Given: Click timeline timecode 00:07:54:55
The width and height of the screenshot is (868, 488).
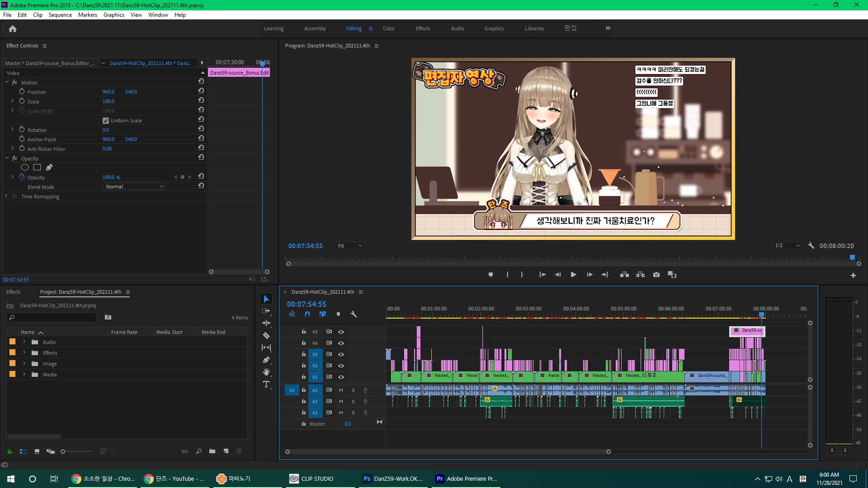Looking at the screenshot, I should 307,304.
